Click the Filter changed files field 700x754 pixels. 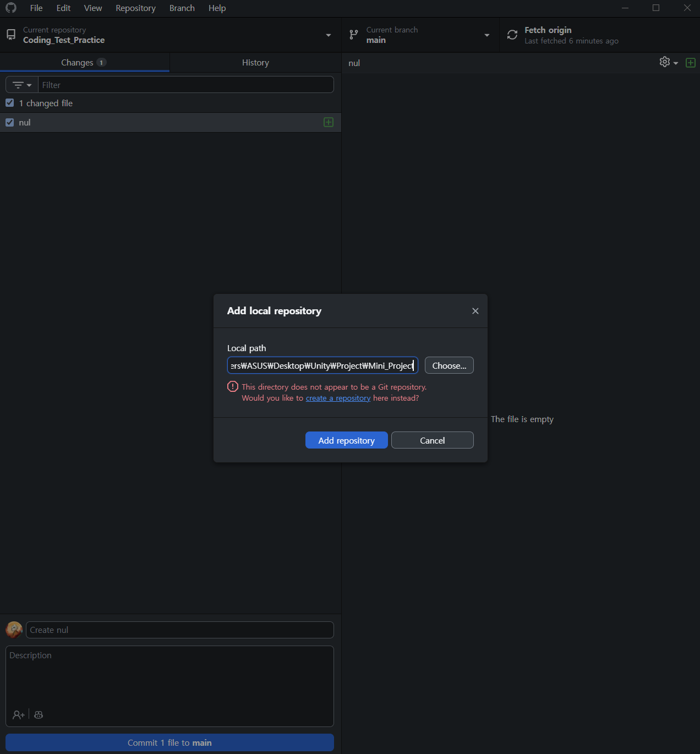[186, 85]
